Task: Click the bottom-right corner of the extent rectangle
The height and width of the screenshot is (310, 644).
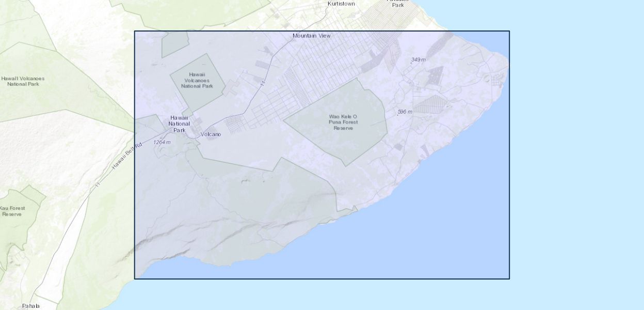Action: click(x=509, y=279)
